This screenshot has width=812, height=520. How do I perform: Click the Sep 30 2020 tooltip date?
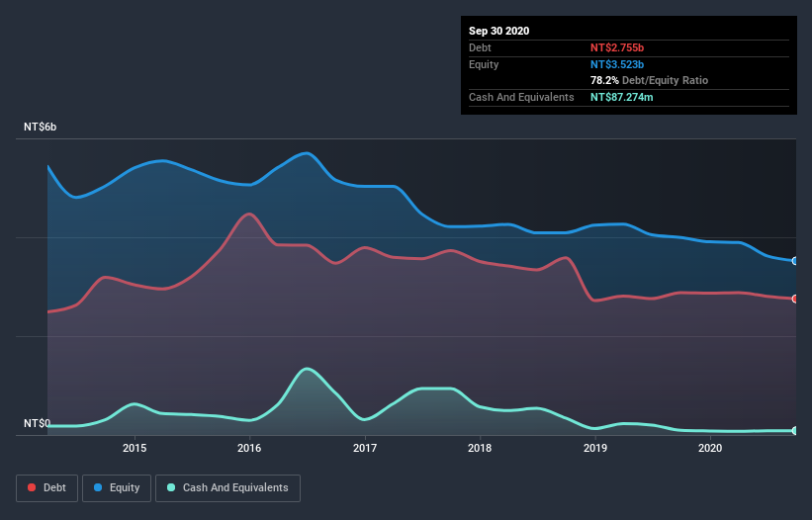(499, 31)
